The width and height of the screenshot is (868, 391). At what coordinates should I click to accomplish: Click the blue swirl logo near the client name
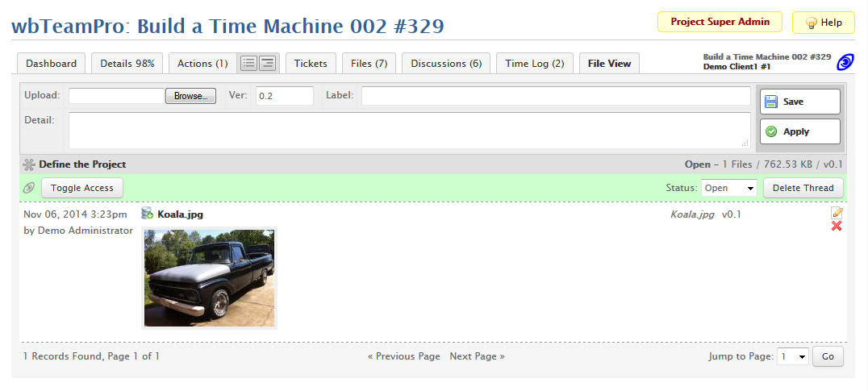(x=845, y=62)
